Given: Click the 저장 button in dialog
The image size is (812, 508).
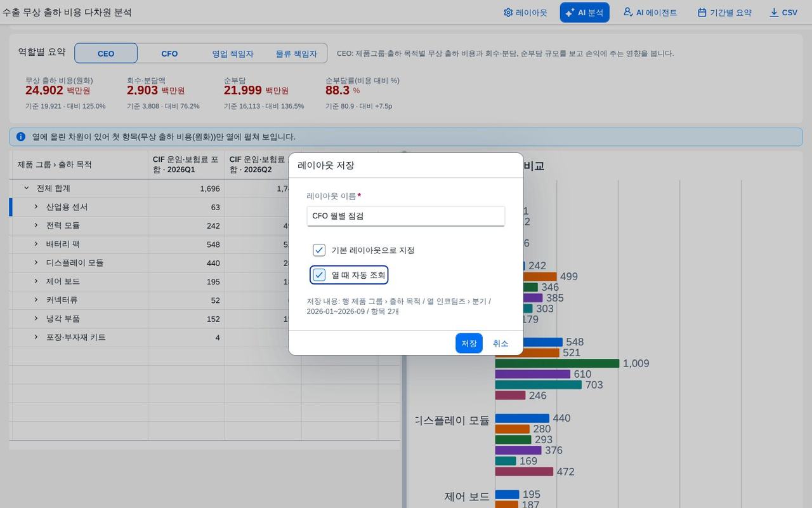Looking at the screenshot, I should tap(469, 344).
